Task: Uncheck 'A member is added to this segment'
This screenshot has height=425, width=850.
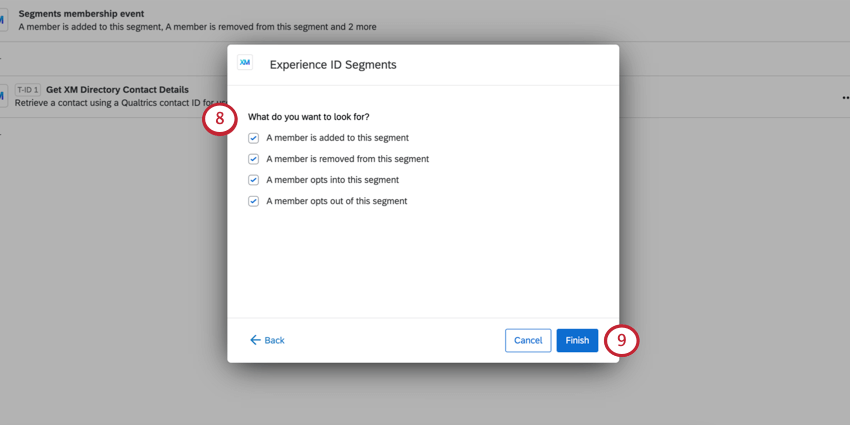Action: (254, 138)
